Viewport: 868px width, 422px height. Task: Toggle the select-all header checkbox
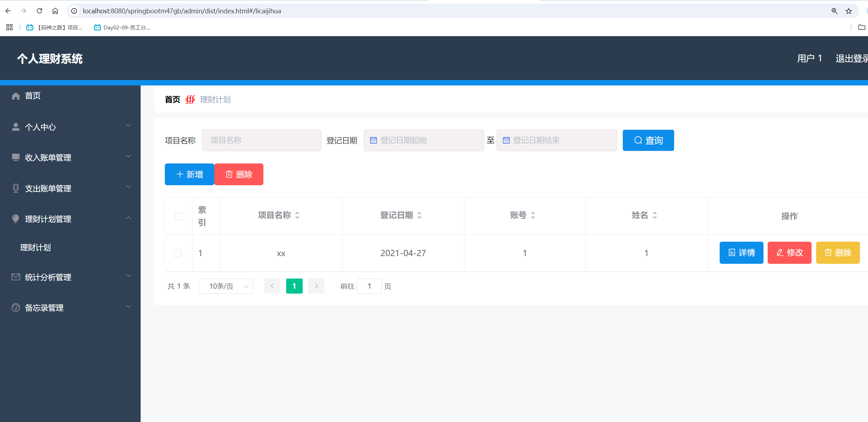point(179,216)
